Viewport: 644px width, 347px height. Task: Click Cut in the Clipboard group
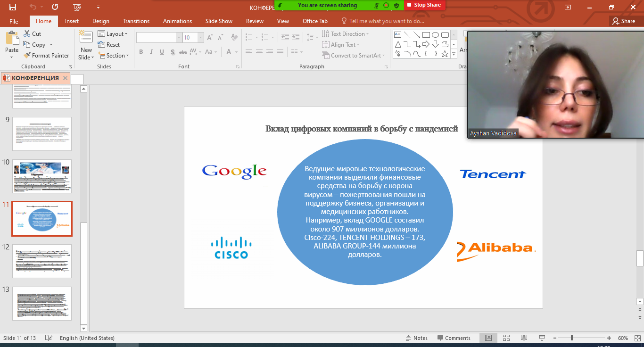click(32, 34)
